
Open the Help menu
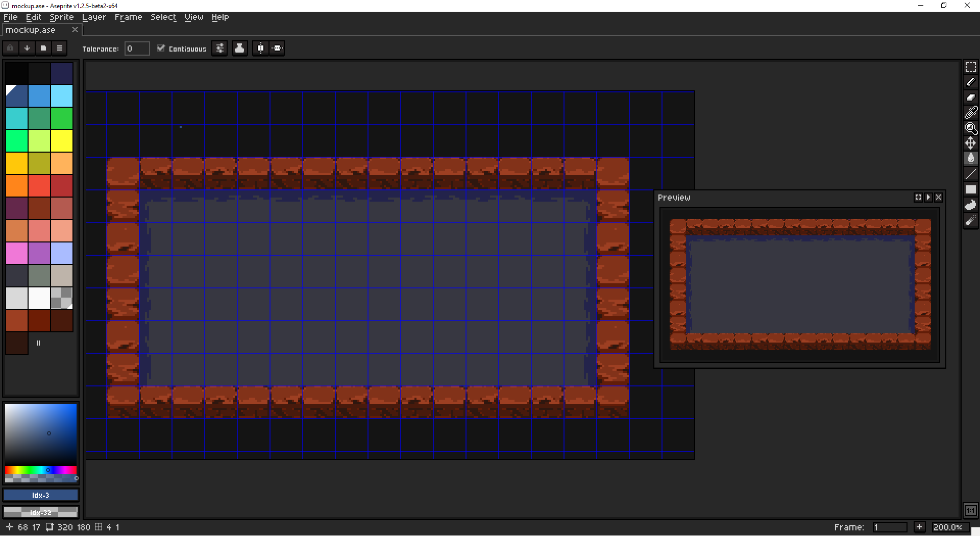coord(220,17)
